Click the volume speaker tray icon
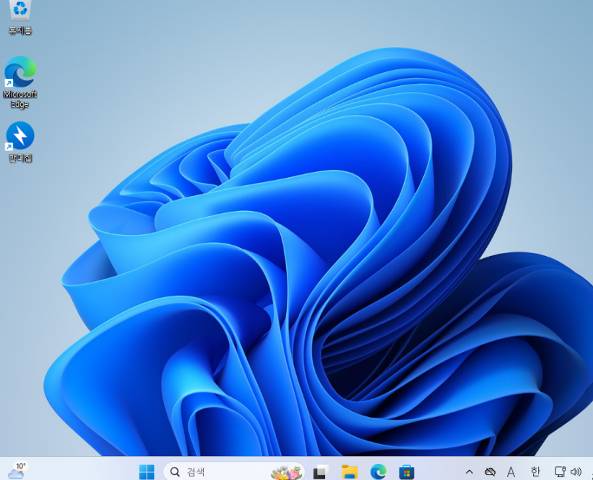 576,472
